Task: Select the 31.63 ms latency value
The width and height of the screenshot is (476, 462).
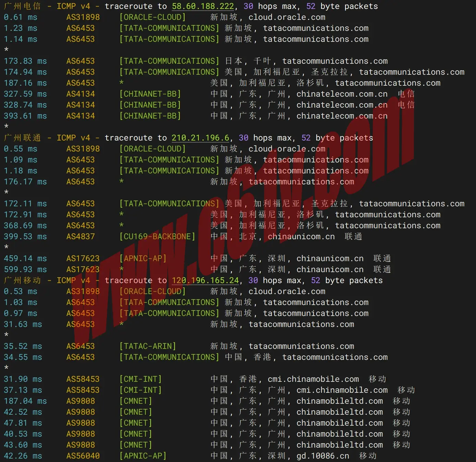Action: (x=23, y=324)
